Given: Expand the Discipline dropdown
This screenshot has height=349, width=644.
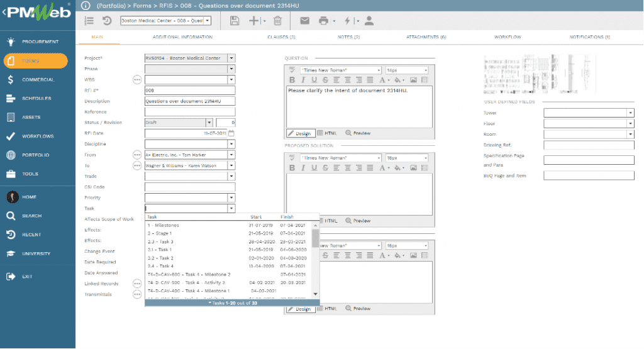Looking at the screenshot, I should (x=231, y=144).
